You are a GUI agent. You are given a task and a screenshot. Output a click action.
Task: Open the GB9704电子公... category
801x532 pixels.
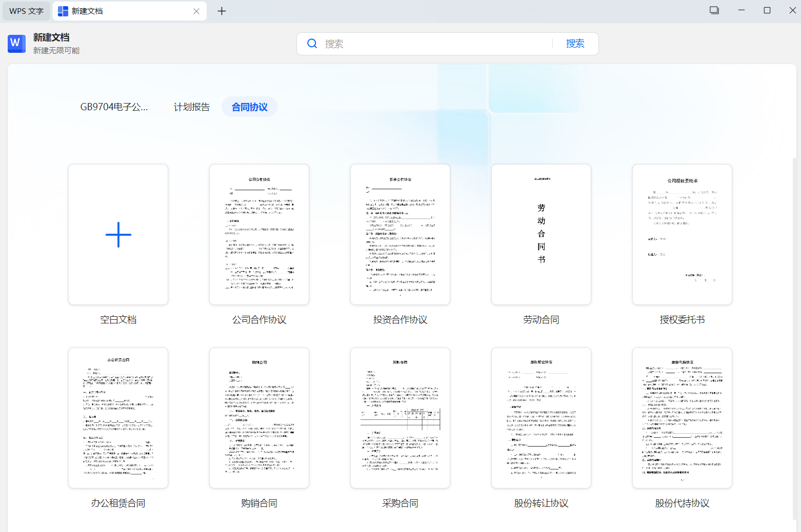[114, 107]
